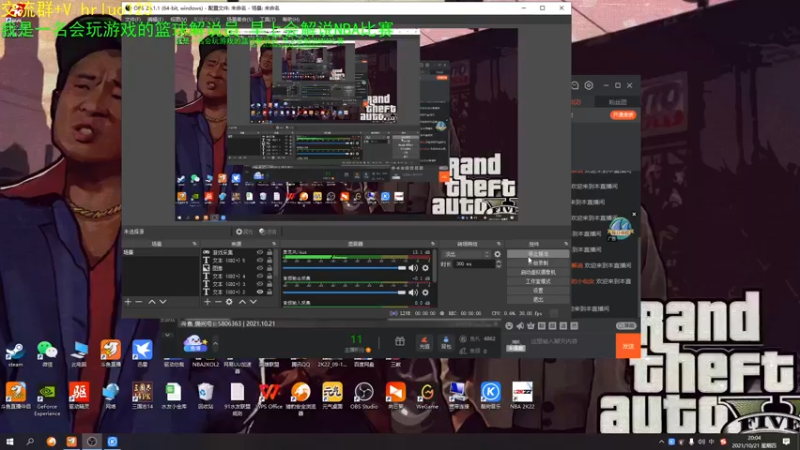Enable 工作室模式 studio mode
Viewport: 800px width, 450px height.
click(538, 281)
